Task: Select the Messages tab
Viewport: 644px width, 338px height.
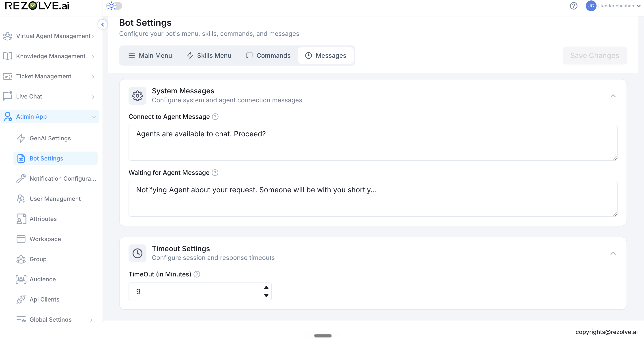Action: (326, 56)
